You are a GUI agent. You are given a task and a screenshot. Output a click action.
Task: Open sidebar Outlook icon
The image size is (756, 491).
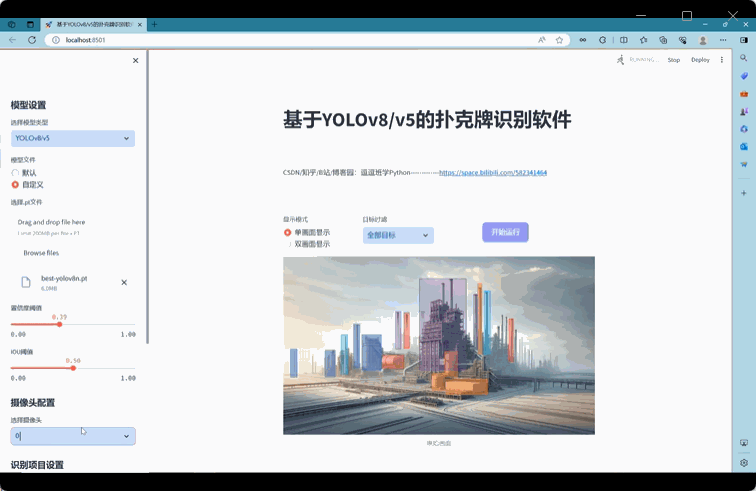(x=744, y=147)
